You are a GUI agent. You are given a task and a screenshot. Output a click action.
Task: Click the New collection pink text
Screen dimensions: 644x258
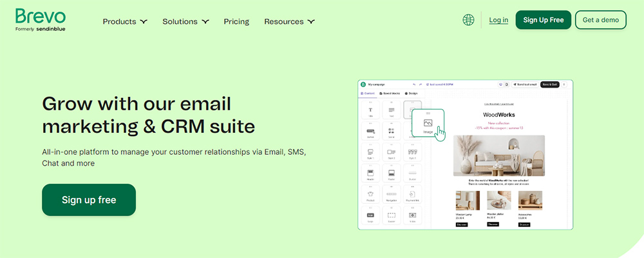499,123
